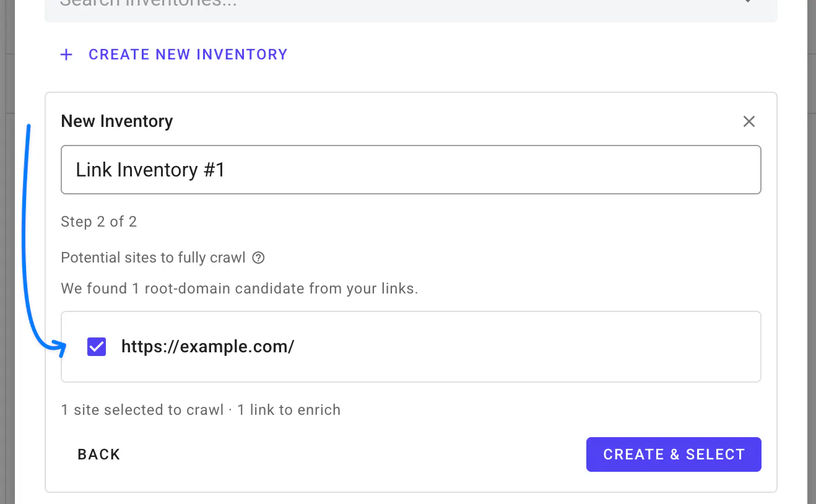Image resolution: width=816 pixels, height=504 pixels.
Task: Open the help icon next to Potential sites
Action: (x=259, y=258)
